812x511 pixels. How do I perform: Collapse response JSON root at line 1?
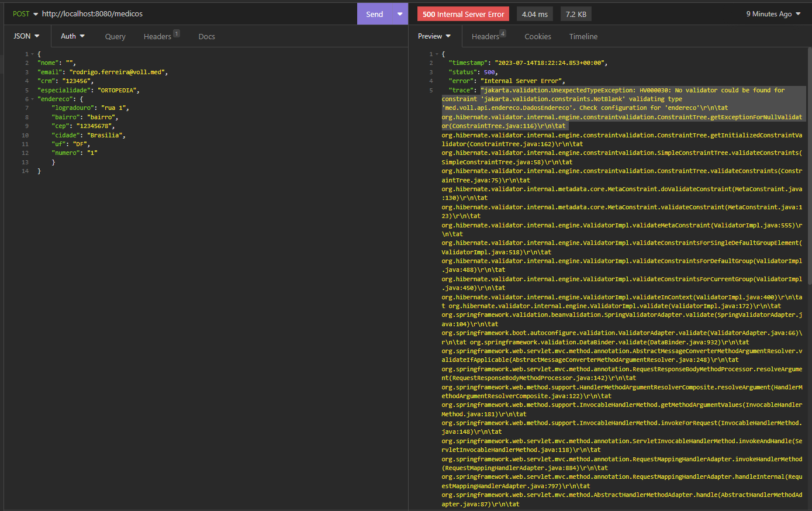[x=437, y=54]
